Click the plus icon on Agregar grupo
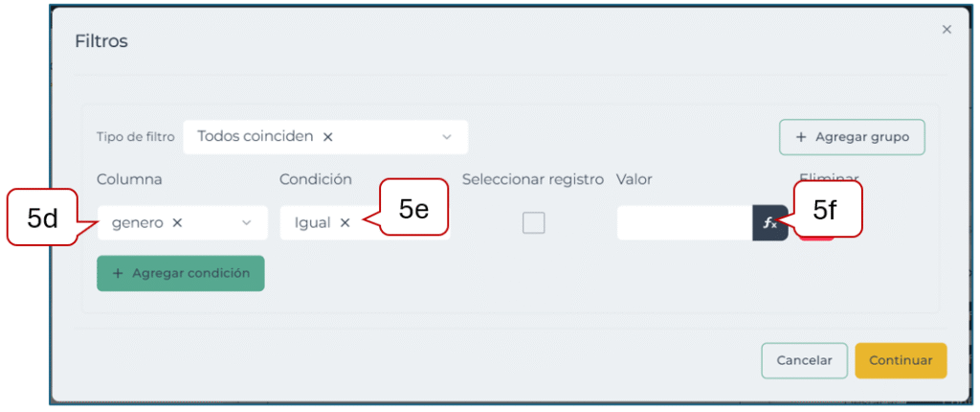980x412 pixels. click(801, 137)
